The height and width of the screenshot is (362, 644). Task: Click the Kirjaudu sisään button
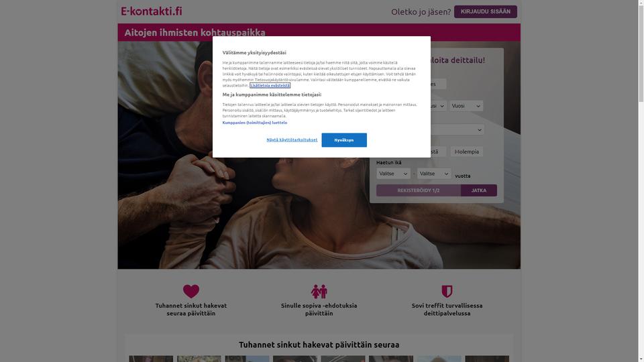(486, 11)
